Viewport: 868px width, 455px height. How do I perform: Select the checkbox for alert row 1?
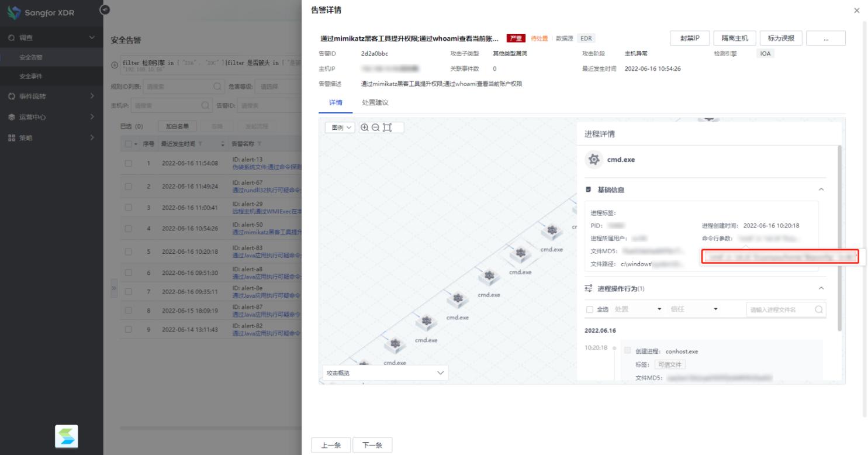click(x=128, y=163)
